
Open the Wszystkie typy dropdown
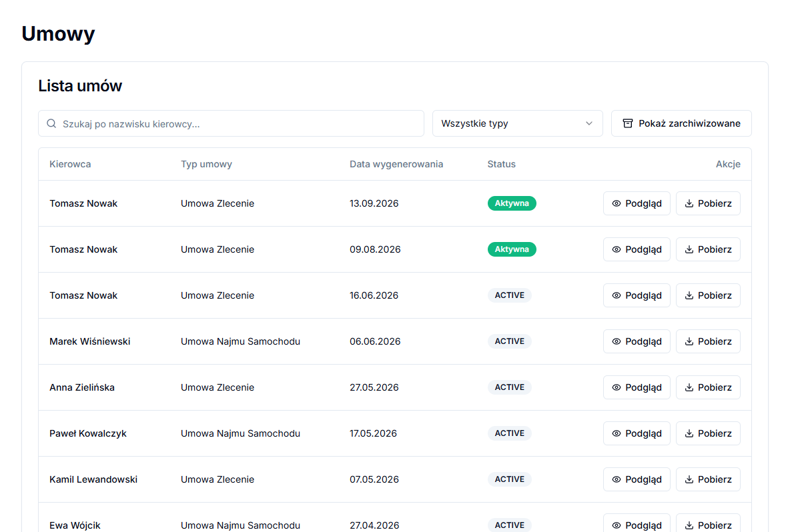coord(517,123)
